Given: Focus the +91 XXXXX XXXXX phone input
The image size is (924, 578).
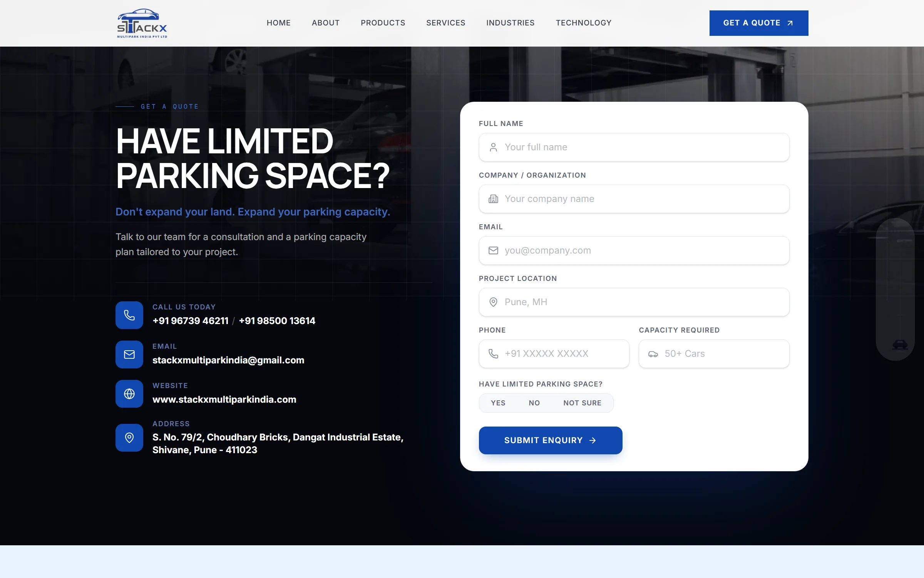Looking at the screenshot, I should click(x=554, y=354).
